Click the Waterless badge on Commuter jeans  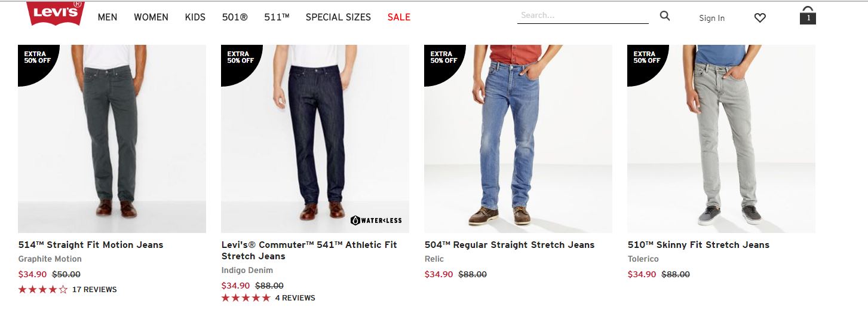tap(376, 220)
